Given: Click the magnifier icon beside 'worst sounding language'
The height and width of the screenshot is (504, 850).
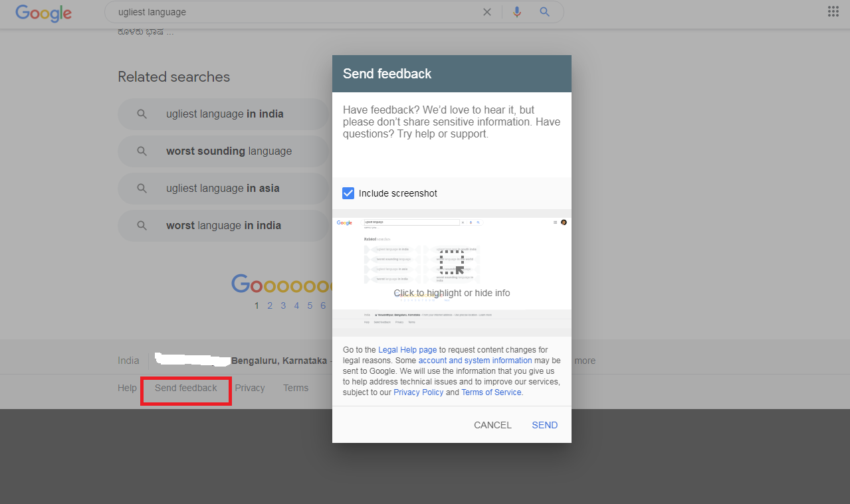Looking at the screenshot, I should pyautogui.click(x=142, y=151).
